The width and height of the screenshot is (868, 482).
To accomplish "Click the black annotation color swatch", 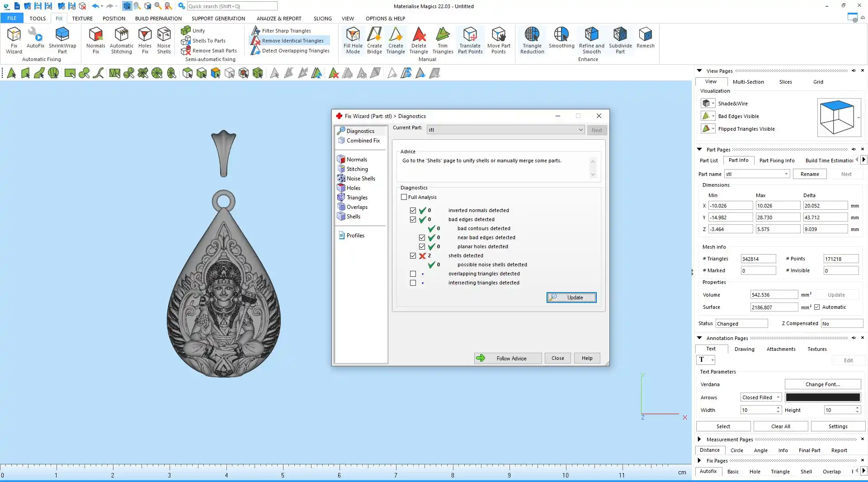I will coord(822,397).
